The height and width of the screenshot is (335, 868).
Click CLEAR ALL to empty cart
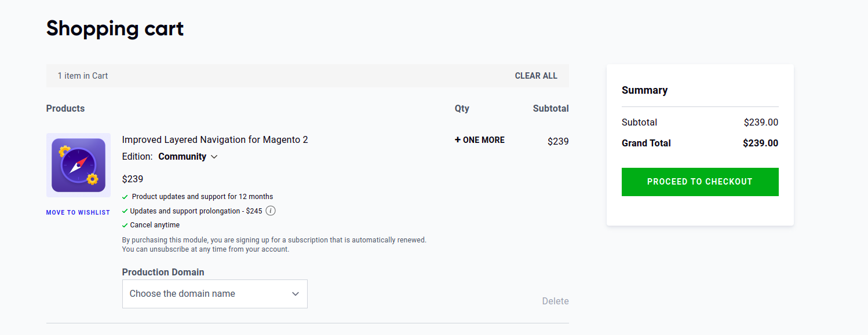click(536, 76)
